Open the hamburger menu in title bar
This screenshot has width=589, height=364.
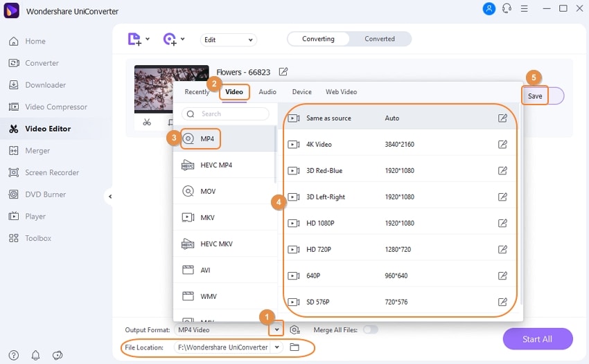(x=525, y=8)
